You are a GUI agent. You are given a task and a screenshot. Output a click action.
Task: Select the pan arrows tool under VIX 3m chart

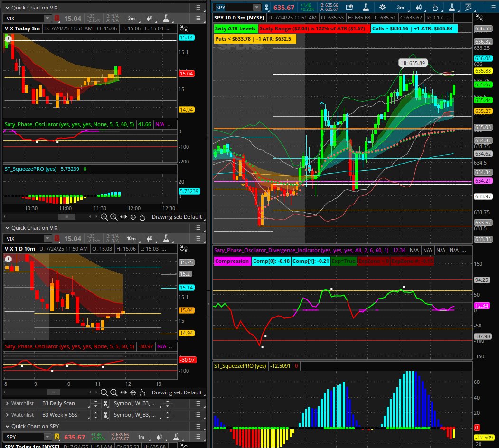[x=123, y=217]
